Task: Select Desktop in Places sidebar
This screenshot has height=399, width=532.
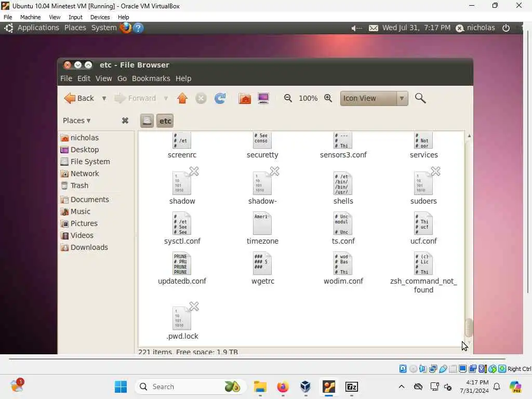Action: 79,150
